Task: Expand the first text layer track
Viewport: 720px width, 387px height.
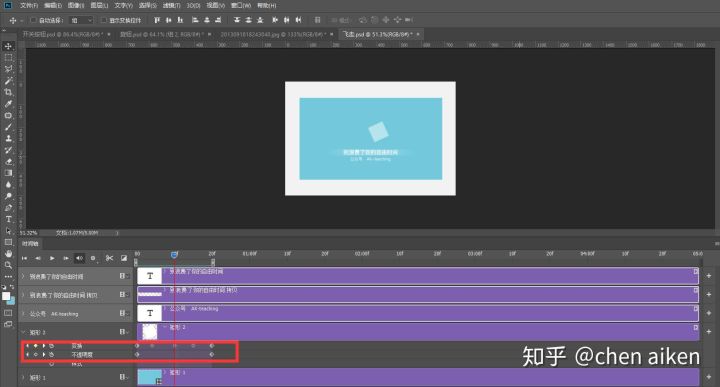Action: [x=23, y=276]
